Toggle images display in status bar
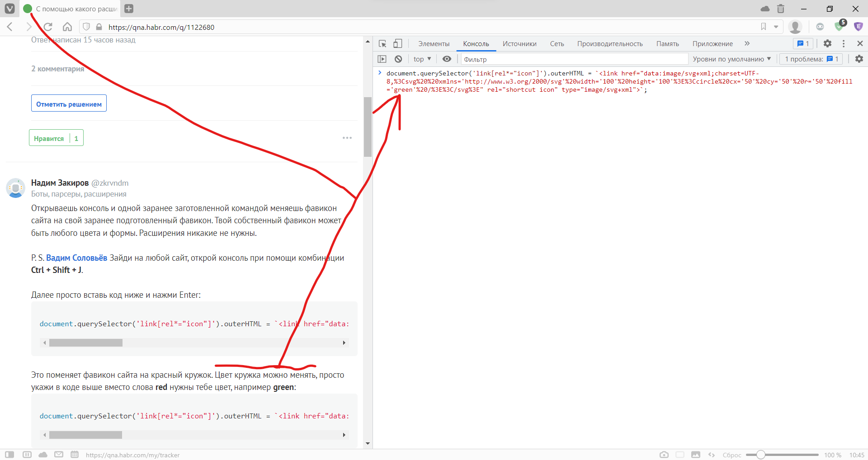This screenshot has width=868, height=460. 695,455
